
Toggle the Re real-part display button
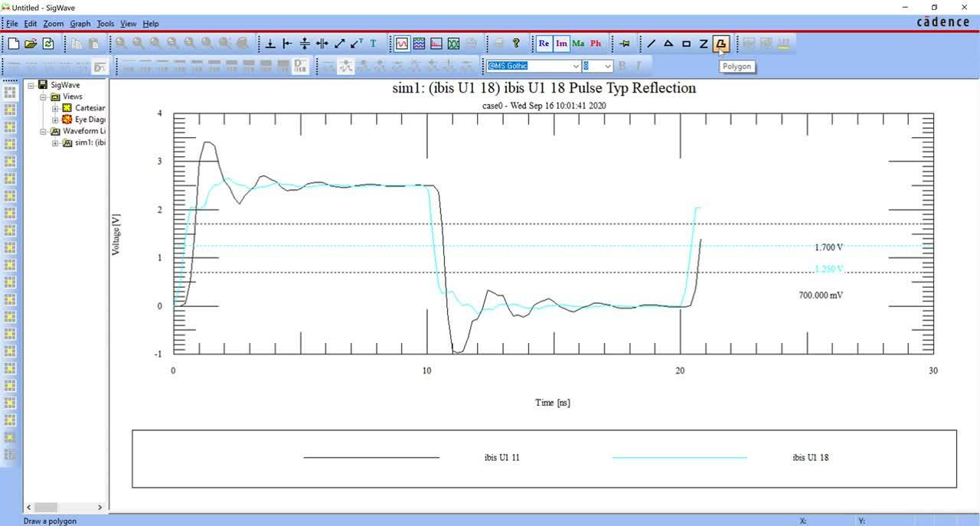(x=544, y=44)
